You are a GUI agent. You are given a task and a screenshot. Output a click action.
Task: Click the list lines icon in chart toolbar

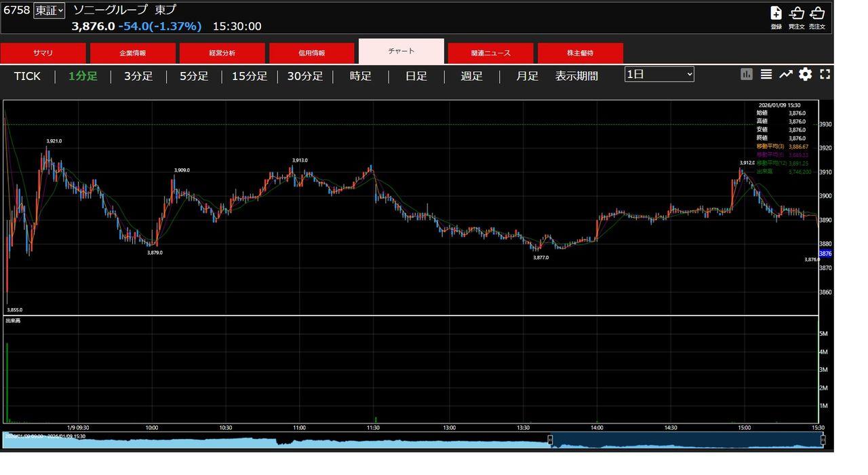pyautogui.click(x=766, y=75)
